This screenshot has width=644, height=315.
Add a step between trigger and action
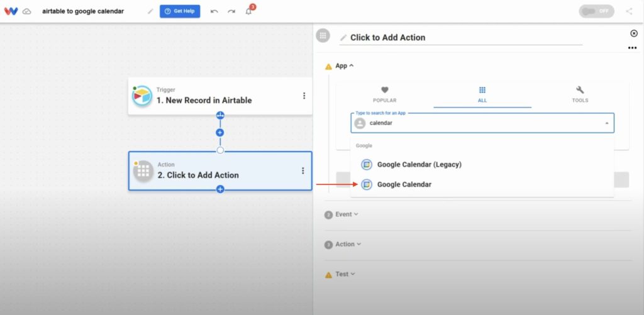point(220,133)
